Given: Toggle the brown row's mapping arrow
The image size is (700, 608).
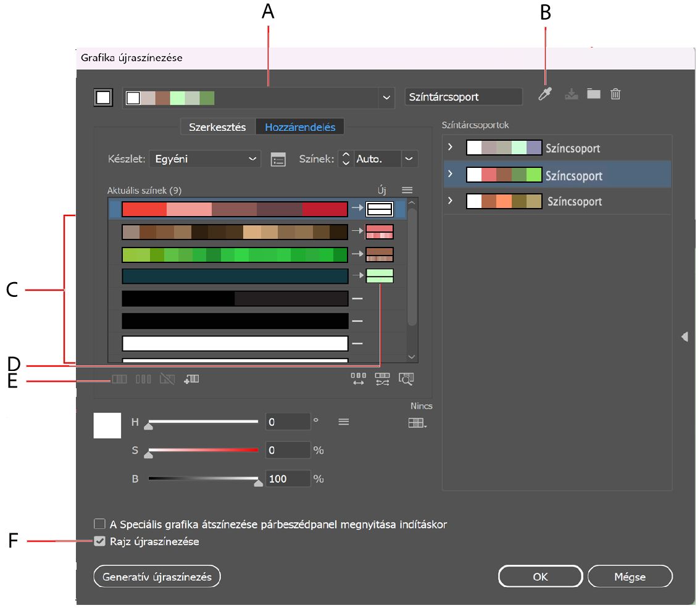Looking at the screenshot, I should (357, 231).
